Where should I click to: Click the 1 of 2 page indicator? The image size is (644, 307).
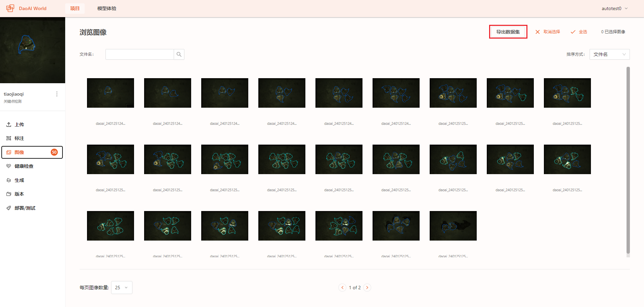click(355, 288)
